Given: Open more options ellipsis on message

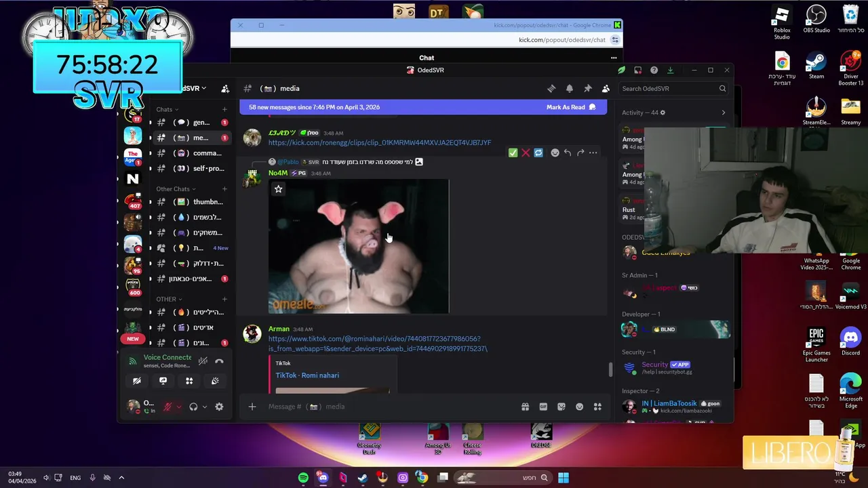Looking at the screenshot, I should click(x=593, y=152).
